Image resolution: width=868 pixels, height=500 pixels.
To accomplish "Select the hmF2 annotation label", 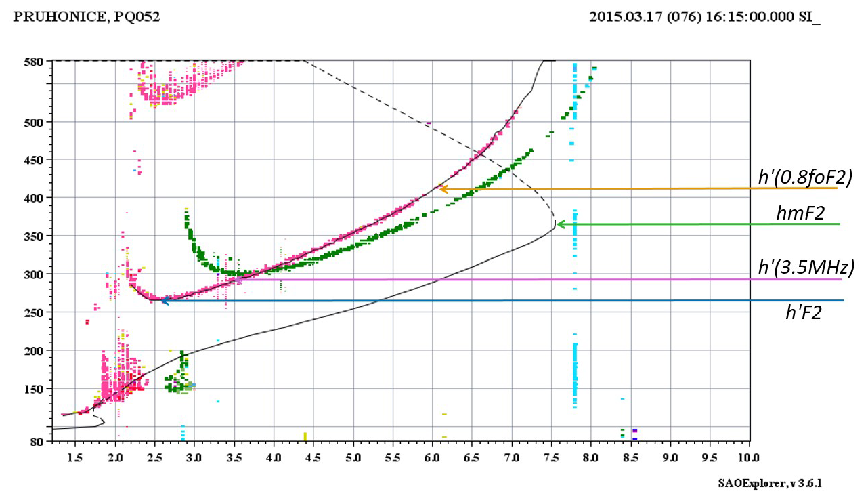I will click(x=800, y=214).
